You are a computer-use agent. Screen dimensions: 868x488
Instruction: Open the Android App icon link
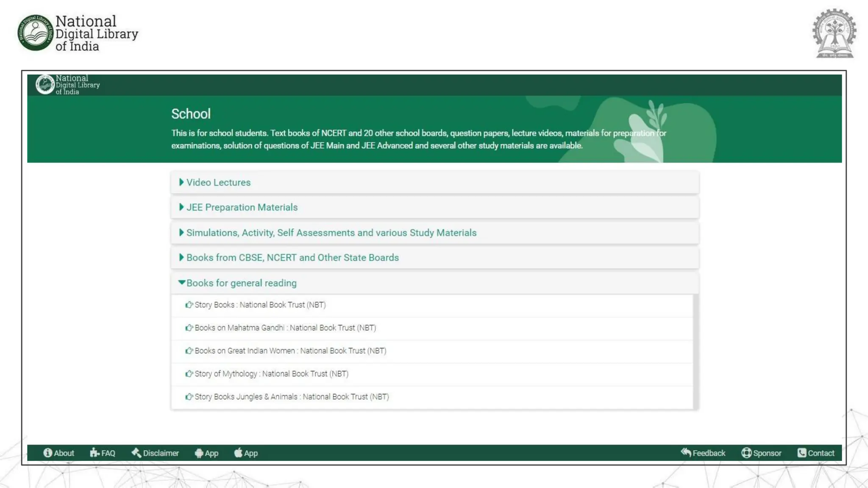(x=199, y=453)
